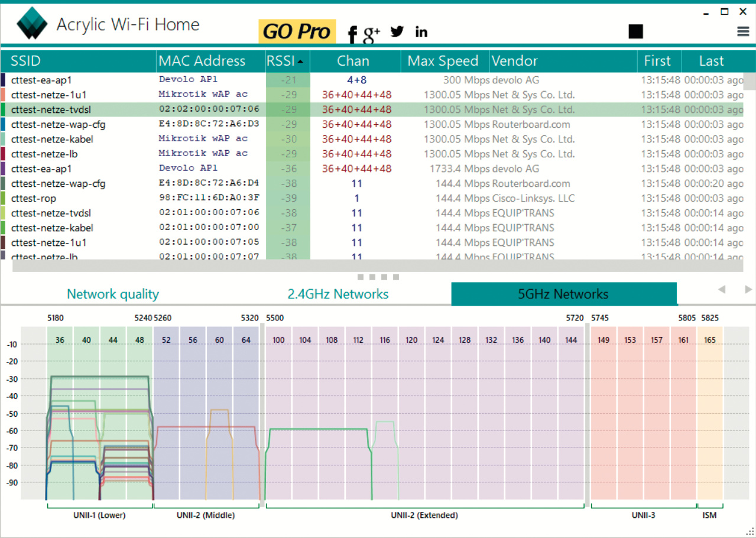Open the hamburger menu icon
This screenshot has height=538, width=756.
pyautogui.click(x=743, y=32)
